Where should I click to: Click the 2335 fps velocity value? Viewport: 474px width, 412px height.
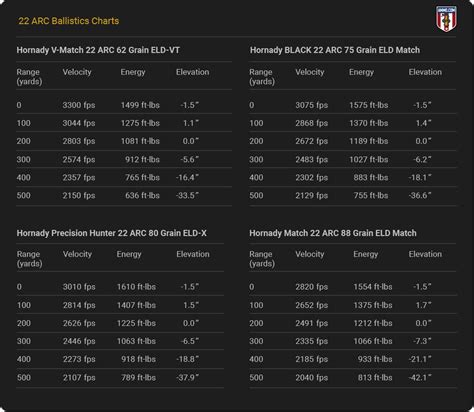pyautogui.click(x=312, y=341)
